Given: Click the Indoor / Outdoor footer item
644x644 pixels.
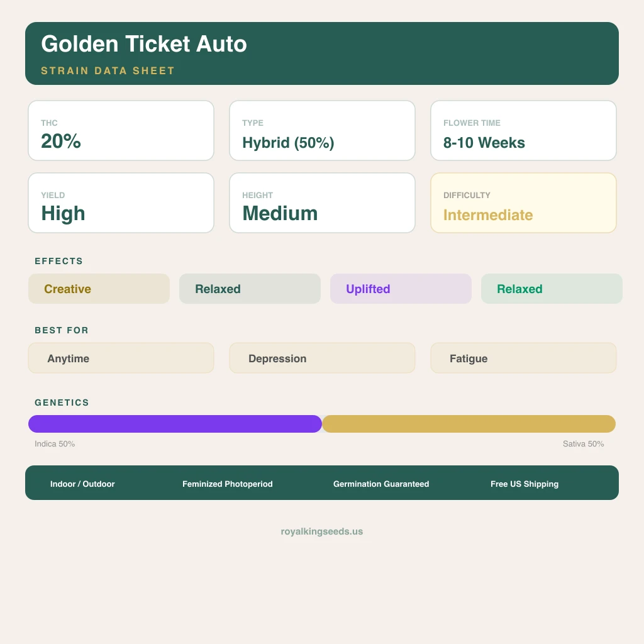Looking at the screenshot, I should [x=82, y=484].
